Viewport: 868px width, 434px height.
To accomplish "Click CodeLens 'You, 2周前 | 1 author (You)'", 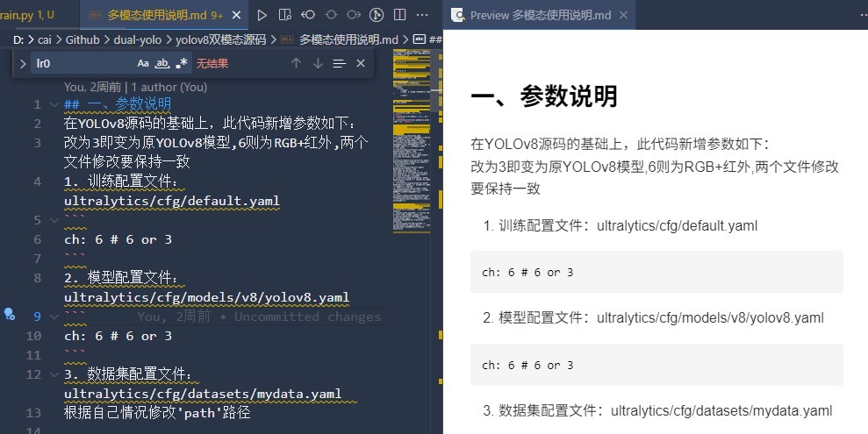I will [136, 87].
